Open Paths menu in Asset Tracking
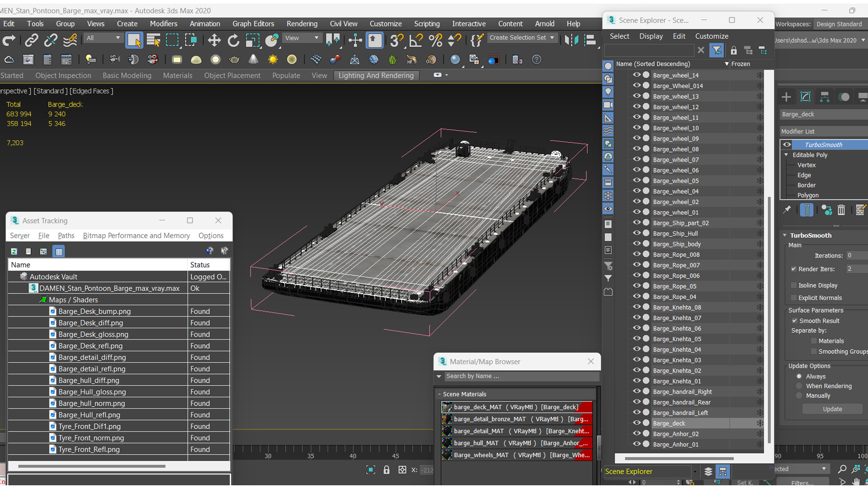 [x=66, y=236]
